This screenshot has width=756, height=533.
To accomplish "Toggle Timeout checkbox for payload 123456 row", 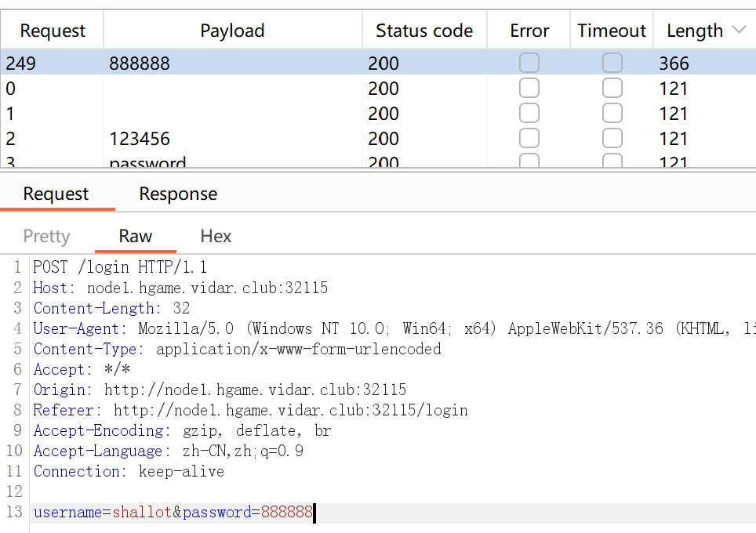I will tap(612, 139).
